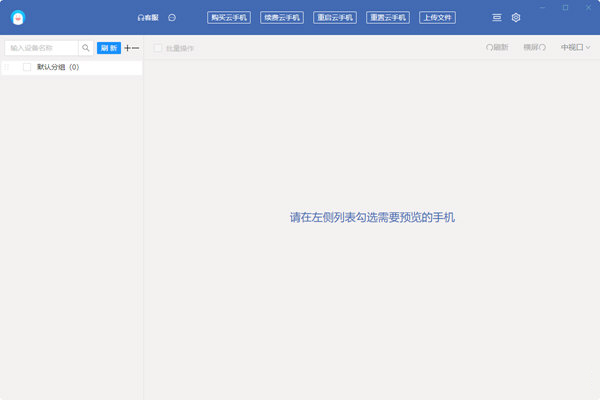Open settings hexagon gear icon
This screenshot has height=400, width=600.
pyautogui.click(x=516, y=18)
